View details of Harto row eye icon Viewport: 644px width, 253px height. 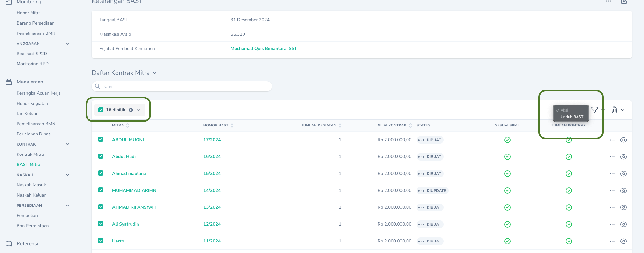[624, 241]
